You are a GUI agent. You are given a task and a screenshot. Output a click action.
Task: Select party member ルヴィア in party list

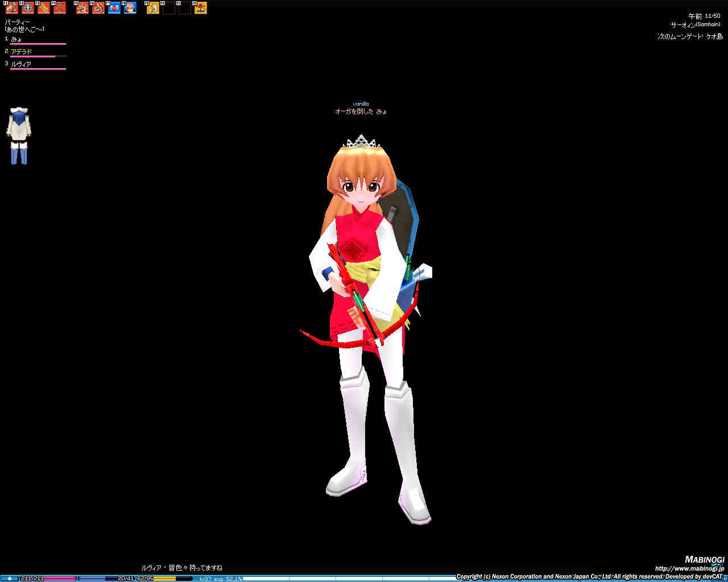(x=21, y=64)
